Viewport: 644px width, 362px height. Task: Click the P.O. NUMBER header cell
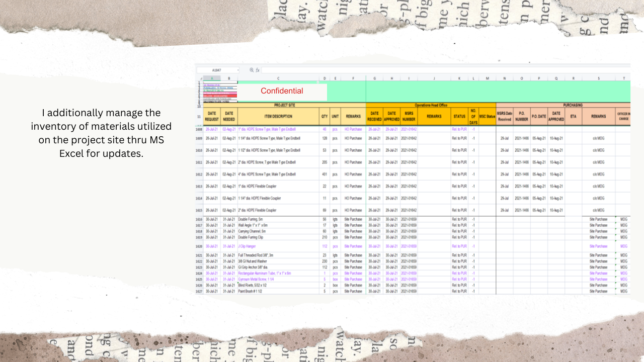[522, 116]
